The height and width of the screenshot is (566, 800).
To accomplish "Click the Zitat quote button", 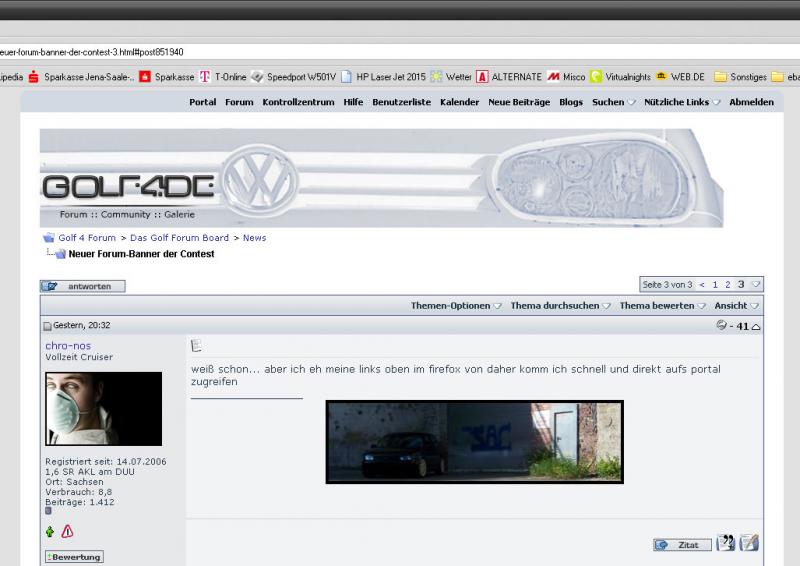I will (x=683, y=545).
